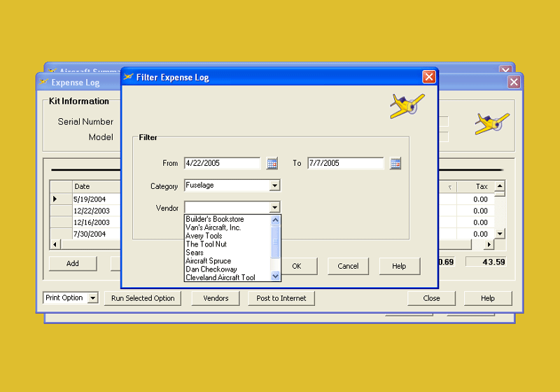Image resolution: width=560 pixels, height=392 pixels.
Task: Open the Vendors window button
Action: (216, 298)
